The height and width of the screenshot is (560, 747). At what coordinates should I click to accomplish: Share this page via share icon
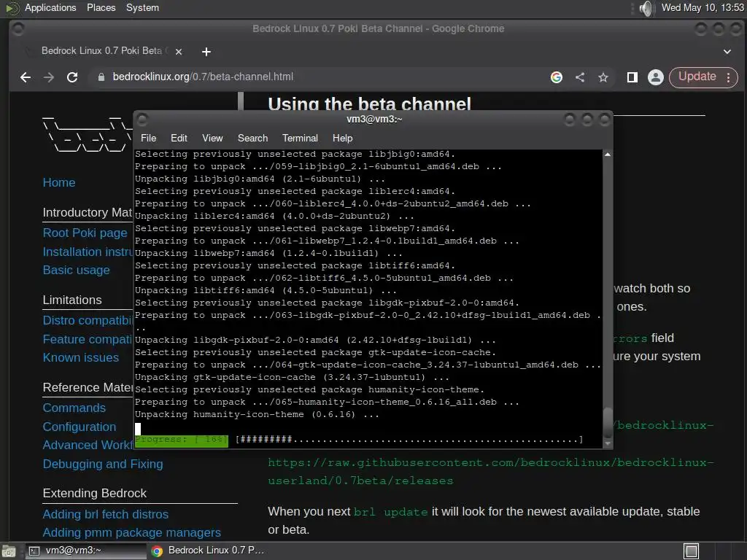(x=580, y=77)
